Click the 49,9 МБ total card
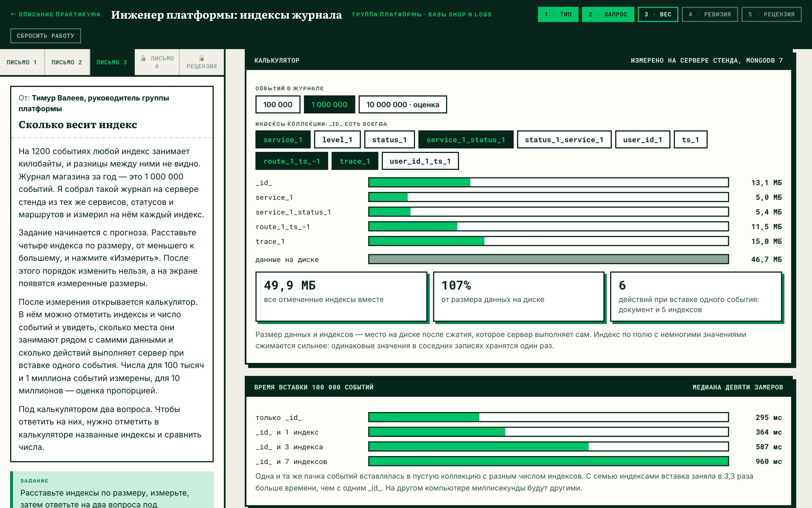Screen dimensions: 812x508 click(341, 297)
